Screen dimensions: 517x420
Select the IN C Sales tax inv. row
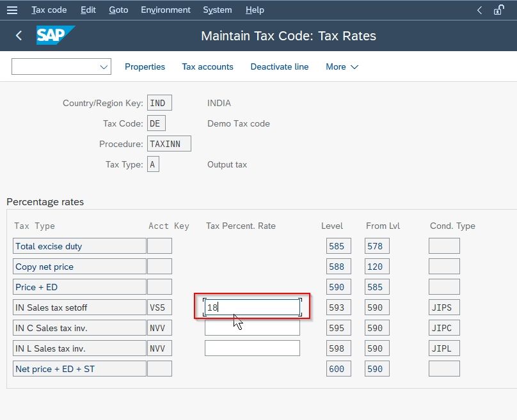(79, 328)
